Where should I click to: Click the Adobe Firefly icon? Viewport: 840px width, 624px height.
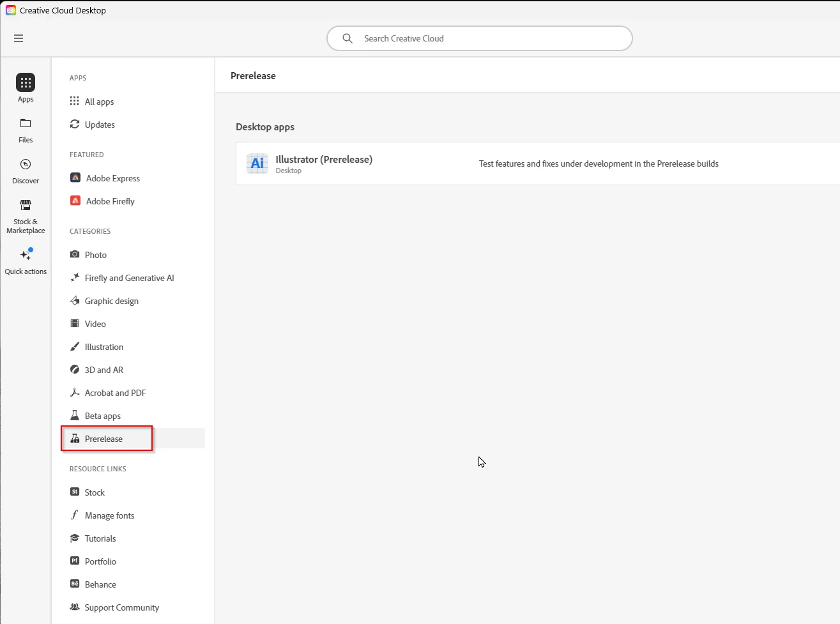75,201
